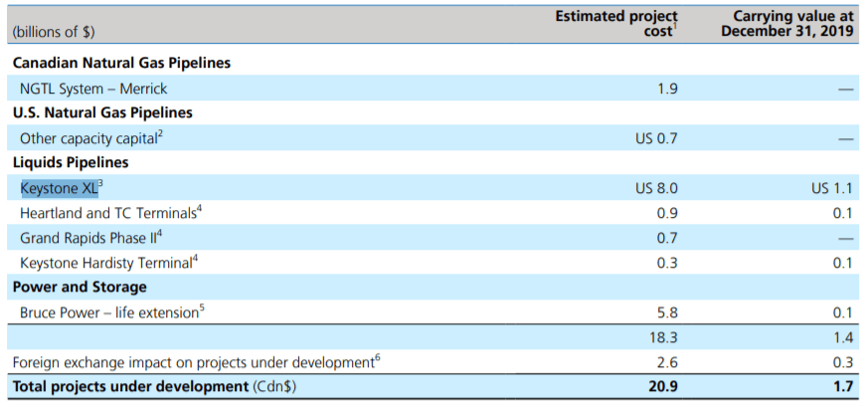Viewport: 868px width, 407px height.
Task: Click the "Canadian Natural Gas Pipelines" section heading
Action: (121, 63)
